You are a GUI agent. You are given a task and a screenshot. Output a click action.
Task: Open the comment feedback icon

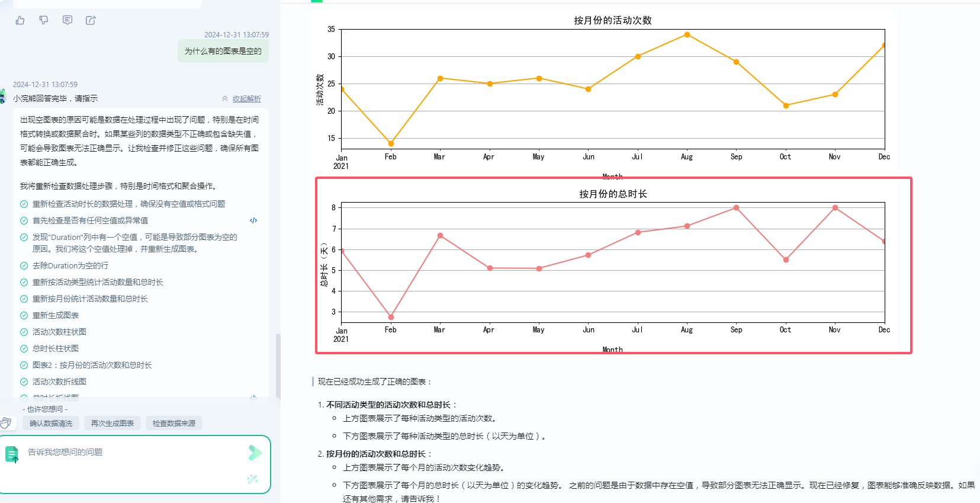coord(68,20)
